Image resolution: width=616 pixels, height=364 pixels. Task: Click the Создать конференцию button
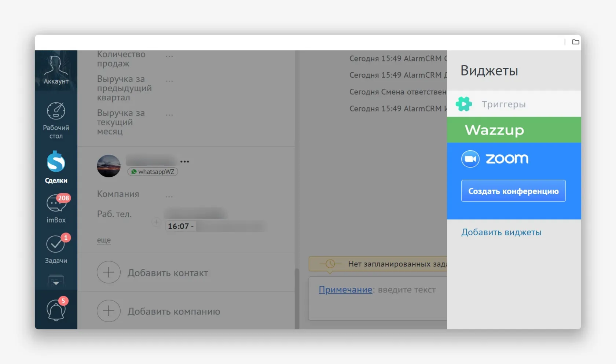click(513, 191)
